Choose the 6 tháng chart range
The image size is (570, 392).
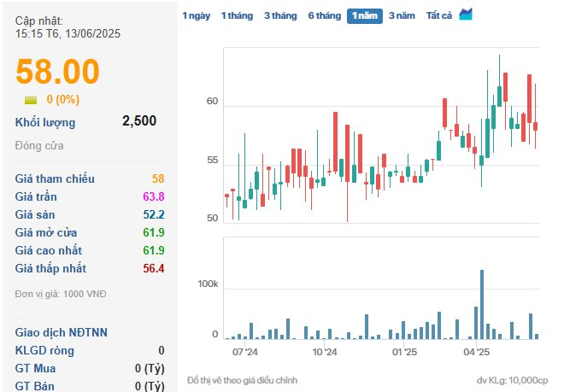pos(324,15)
